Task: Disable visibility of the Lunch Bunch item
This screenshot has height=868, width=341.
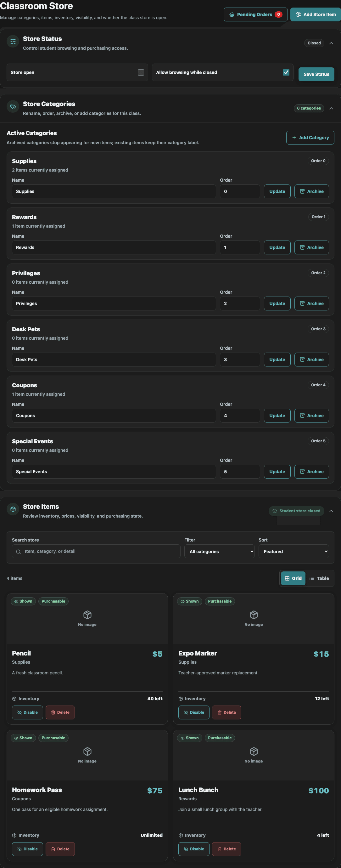Action: click(194, 849)
